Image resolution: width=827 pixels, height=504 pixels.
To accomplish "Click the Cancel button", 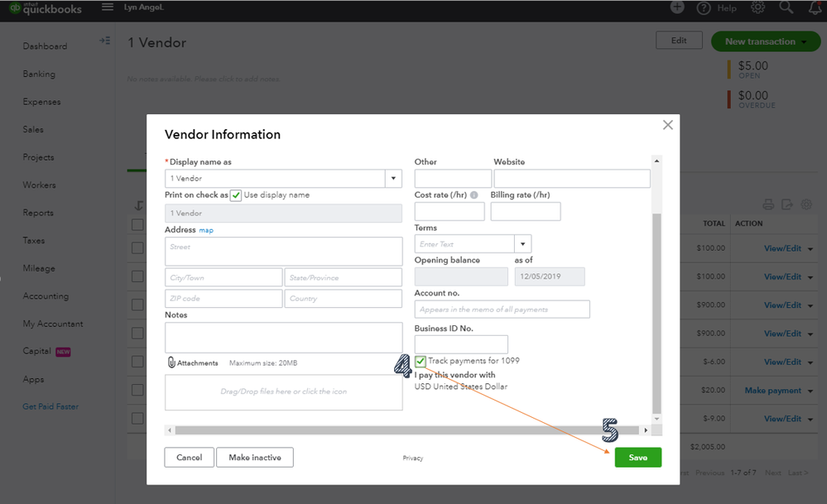I will coord(190,457).
